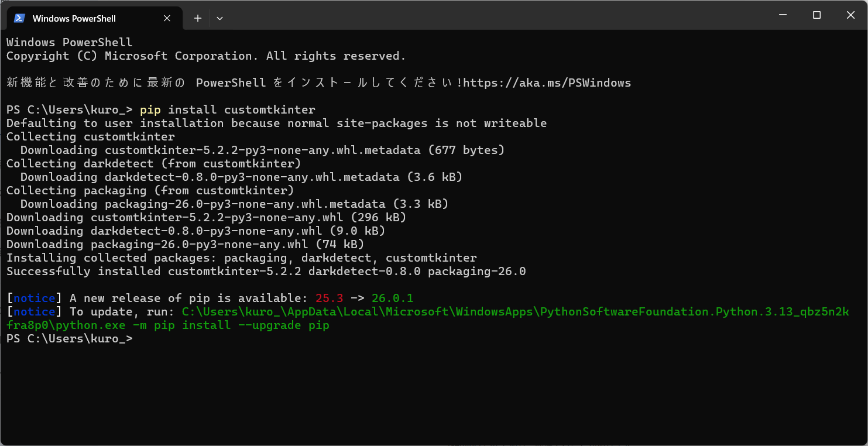Click the red pip version 25.3

[330, 299]
